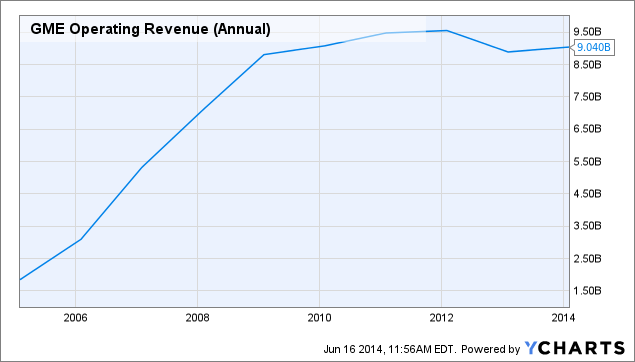This screenshot has height=362, width=635.
Task: Click the 2010 x-axis label
Action: (x=319, y=318)
